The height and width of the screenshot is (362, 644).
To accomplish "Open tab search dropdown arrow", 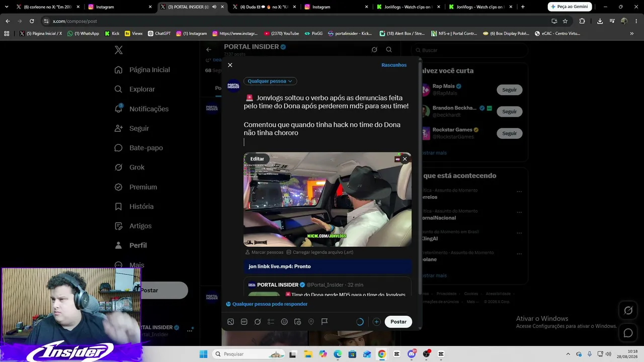I will click(7, 7).
